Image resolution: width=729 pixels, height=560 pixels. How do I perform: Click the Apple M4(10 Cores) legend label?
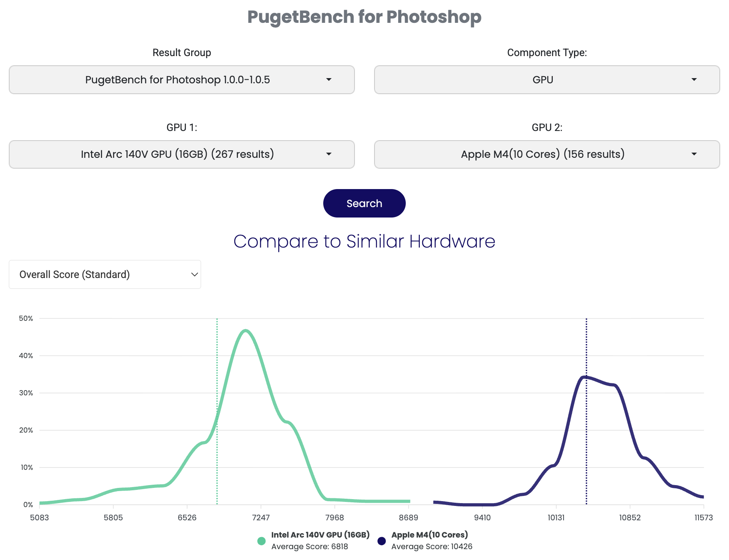(x=429, y=535)
